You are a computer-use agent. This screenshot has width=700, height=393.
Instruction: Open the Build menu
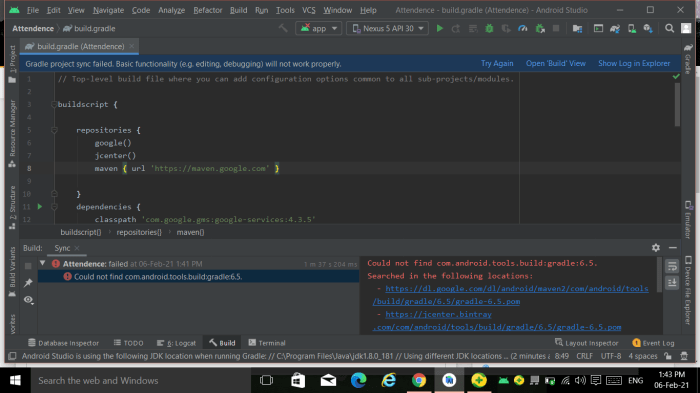[238, 10]
